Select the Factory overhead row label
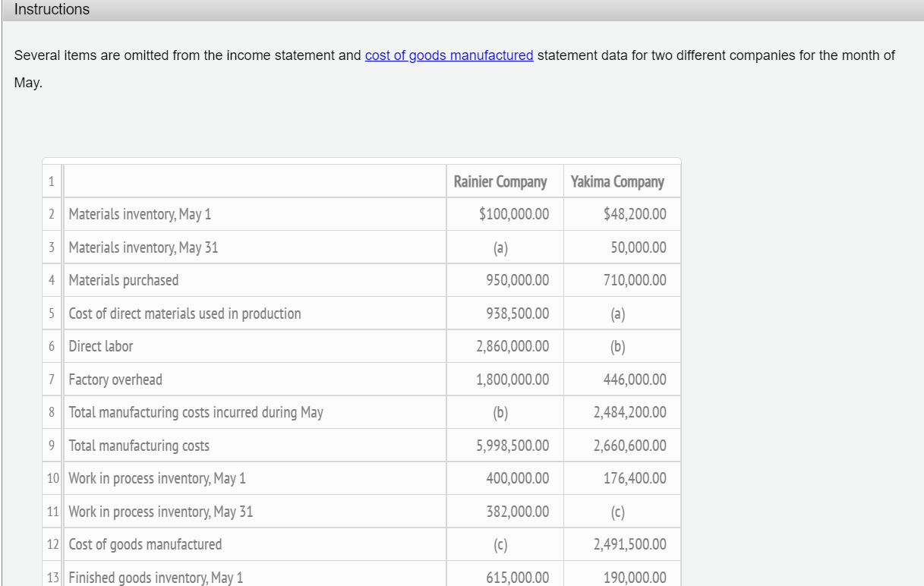This screenshot has width=924, height=586. [x=115, y=380]
